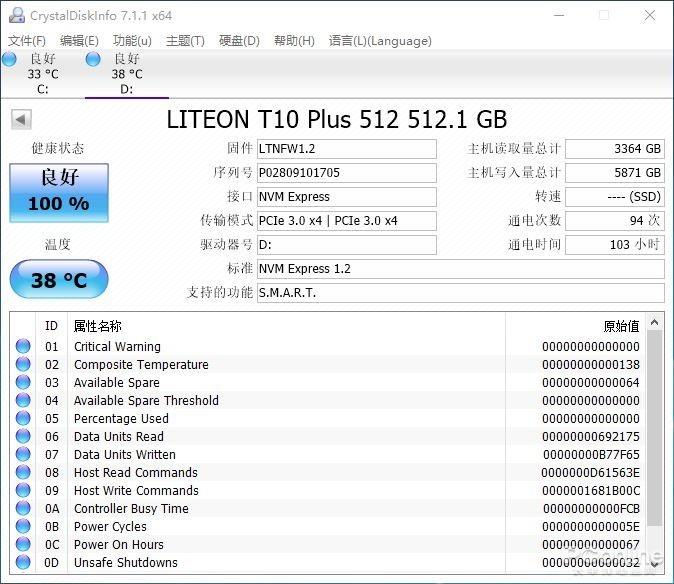Click the 103 小时 power on hours value
This screenshot has width=674, height=584.
(x=615, y=245)
